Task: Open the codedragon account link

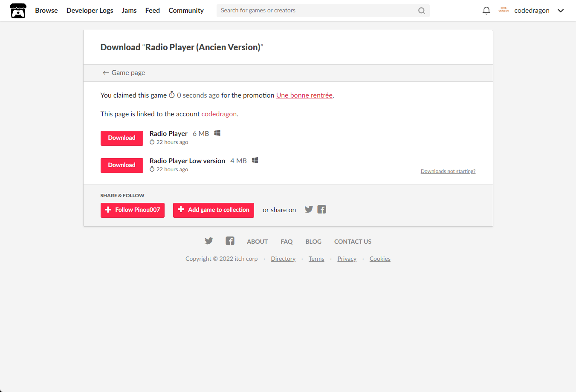Action: [x=219, y=114]
